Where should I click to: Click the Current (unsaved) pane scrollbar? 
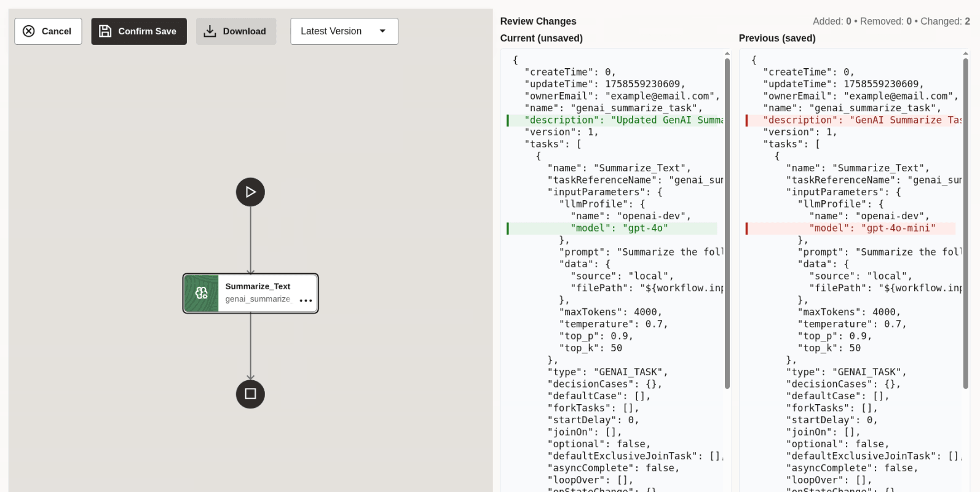click(x=727, y=223)
